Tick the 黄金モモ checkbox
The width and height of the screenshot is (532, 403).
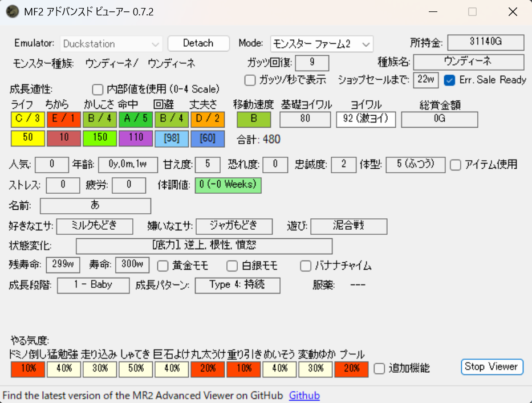click(163, 266)
